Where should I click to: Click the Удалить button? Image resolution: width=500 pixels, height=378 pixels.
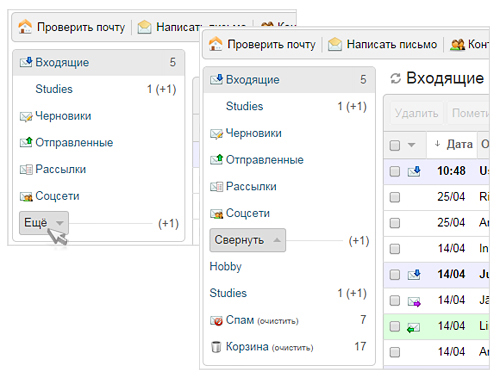[416, 113]
